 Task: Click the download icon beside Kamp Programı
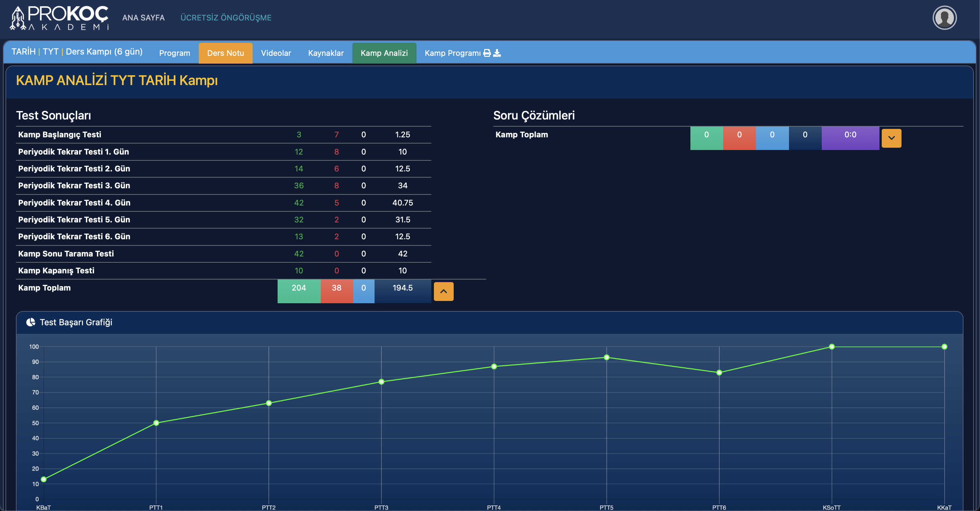(x=497, y=53)
